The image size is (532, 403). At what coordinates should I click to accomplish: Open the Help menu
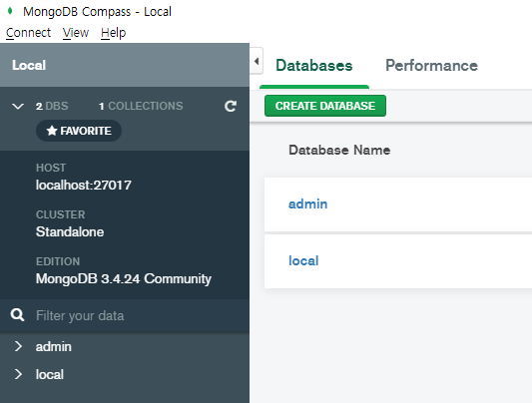(114, 33)
